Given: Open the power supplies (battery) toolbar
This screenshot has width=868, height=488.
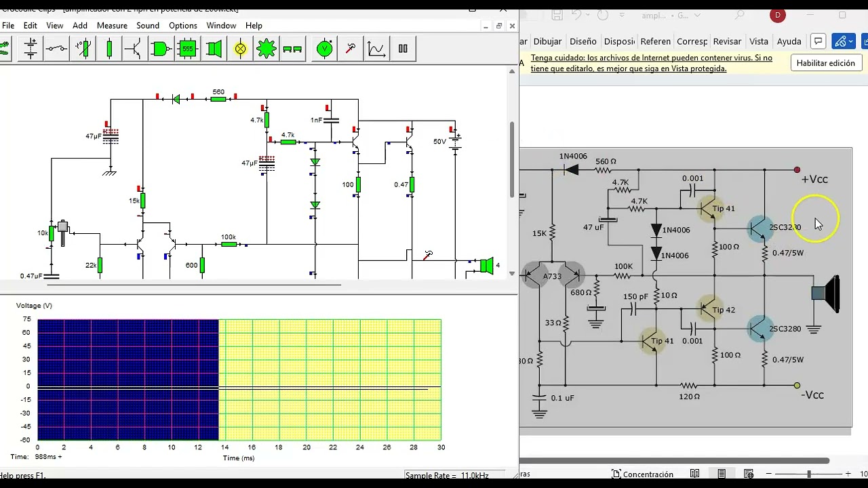Looking at the screenshot, I should click(31, 49).
